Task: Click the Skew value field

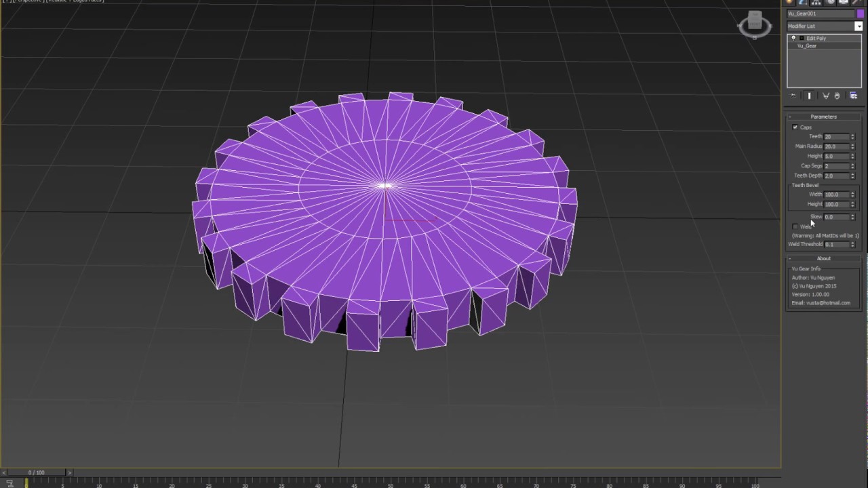Action: (837, 217)
